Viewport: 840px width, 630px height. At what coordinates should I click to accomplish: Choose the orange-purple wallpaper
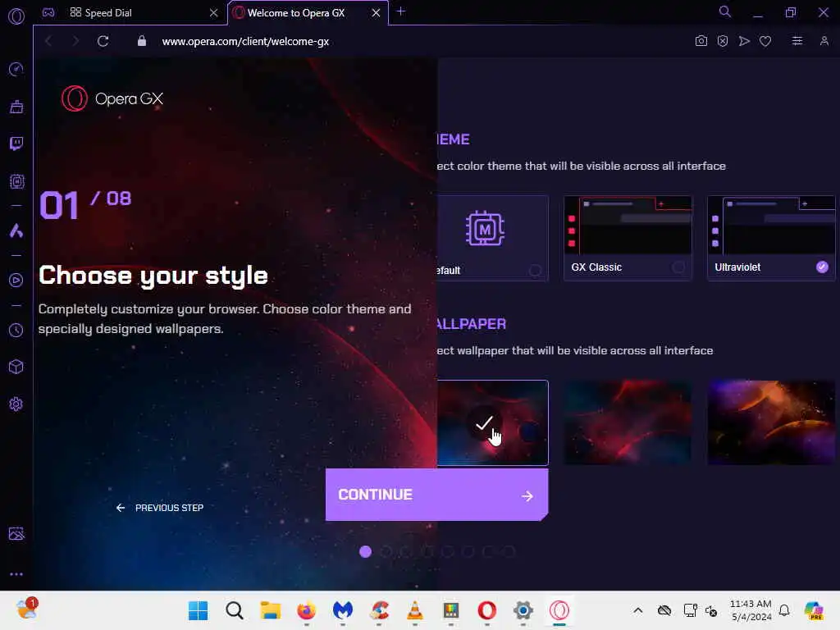pyautogui.click(x=771, y=422)
